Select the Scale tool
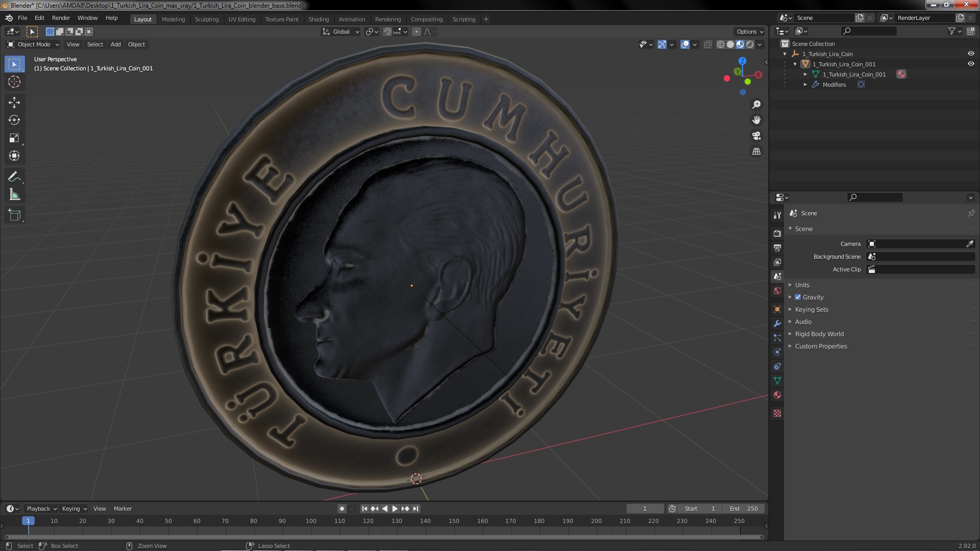The width and height of the screenshot is (980, 551). point(14,138)
